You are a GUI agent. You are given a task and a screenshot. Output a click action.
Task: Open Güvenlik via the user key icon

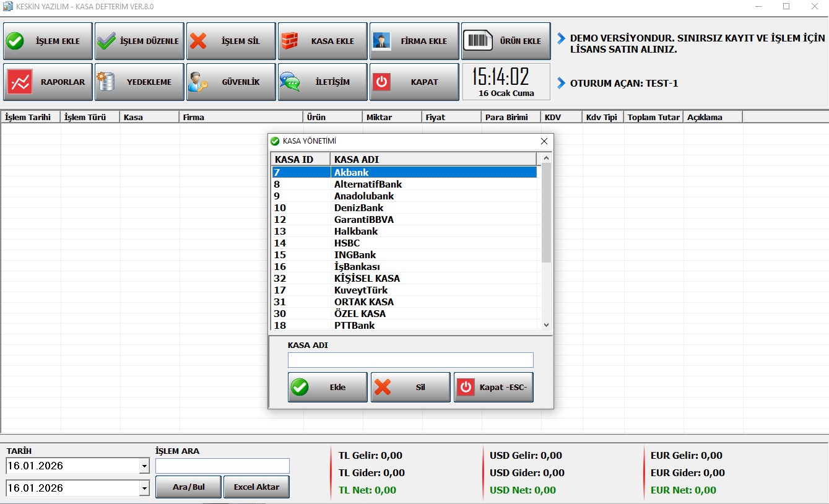point(198,82)
